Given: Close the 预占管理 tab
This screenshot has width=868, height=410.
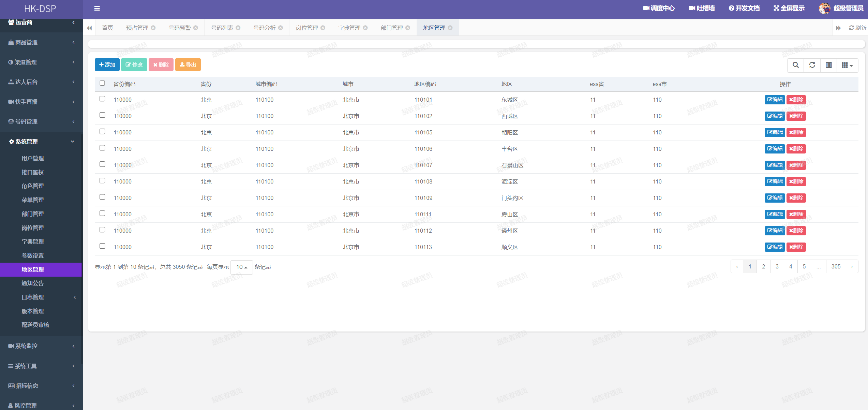Looking at the screenshot, I should [153, 28].
